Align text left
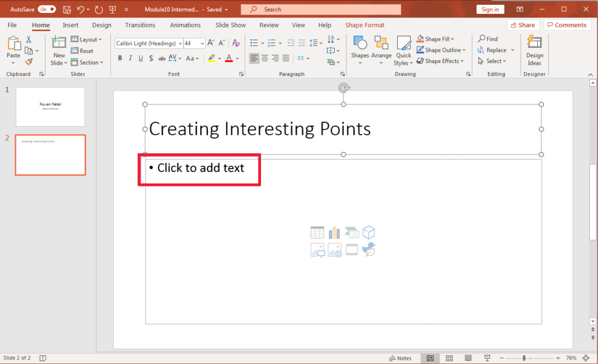 tap(254, 58)
